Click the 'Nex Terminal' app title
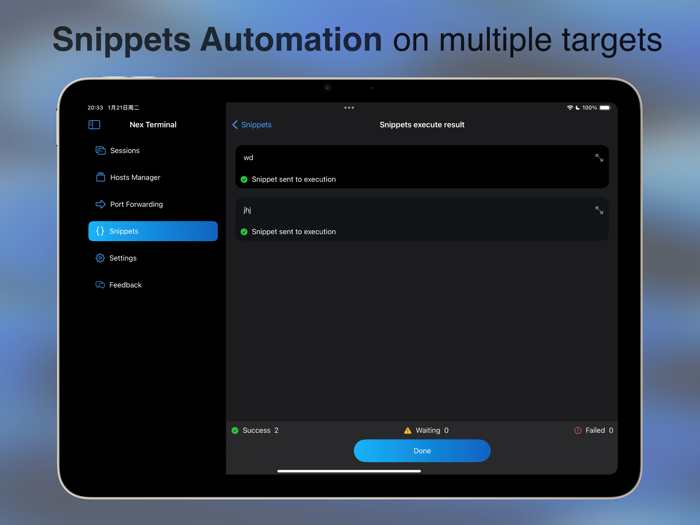 (153, 125)
